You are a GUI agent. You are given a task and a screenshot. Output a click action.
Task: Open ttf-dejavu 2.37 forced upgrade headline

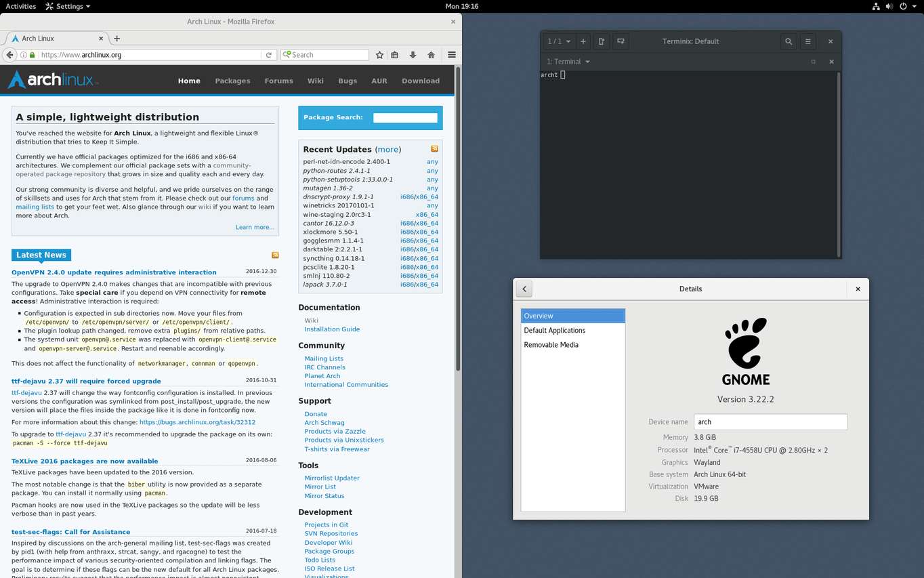(x=86, y=381)
